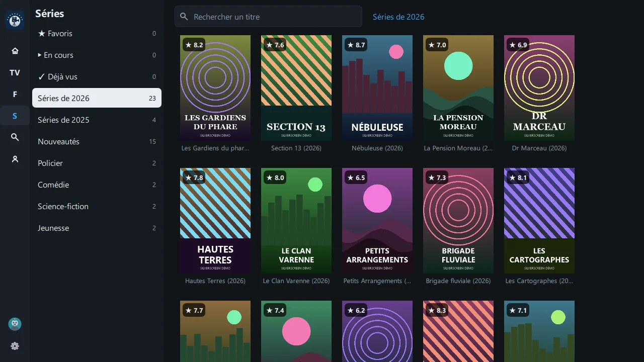Open the Brigade Fluviale poster
The image size is (644, 362).
(458, 221)
